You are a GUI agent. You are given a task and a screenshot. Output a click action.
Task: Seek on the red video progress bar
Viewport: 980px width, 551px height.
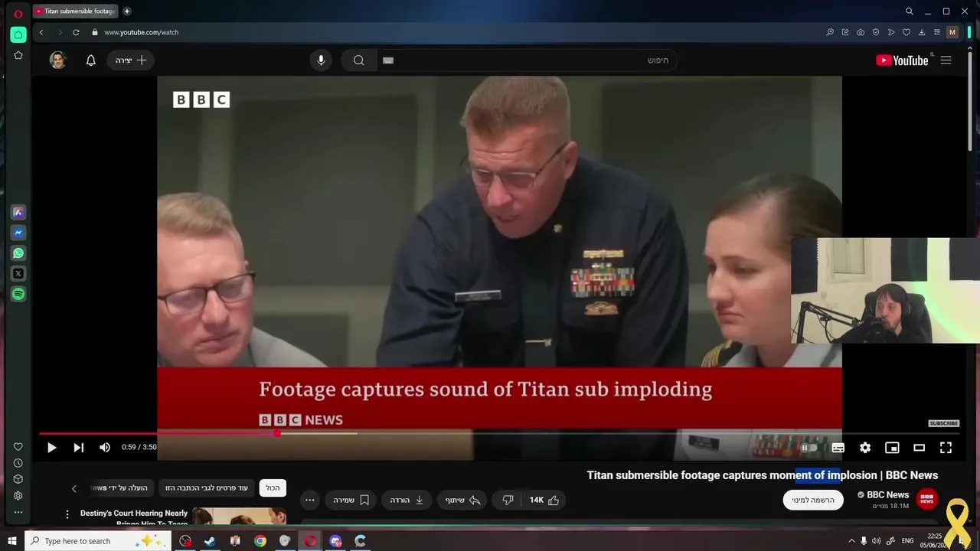(x=498, y=433)
